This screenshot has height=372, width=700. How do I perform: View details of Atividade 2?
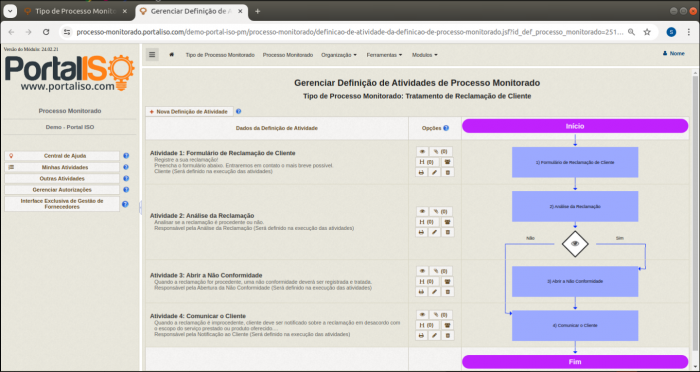(x=422, y=211)
